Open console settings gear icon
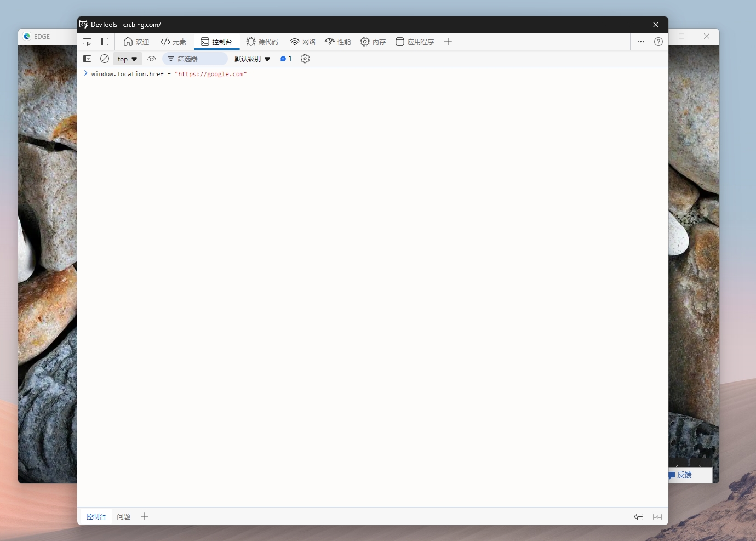This screenshot has width=756, height=541. 305,59
